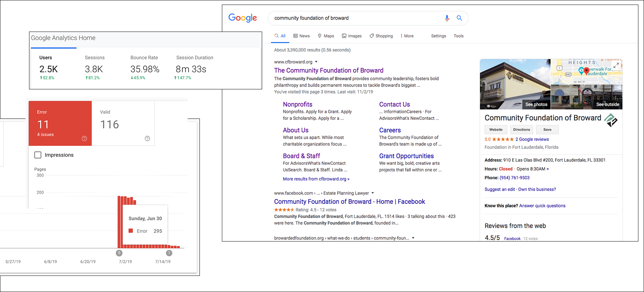Screen dimensions: 644x292
Task: Click the phone number (954) 761-9503
Action: [514, 178]
